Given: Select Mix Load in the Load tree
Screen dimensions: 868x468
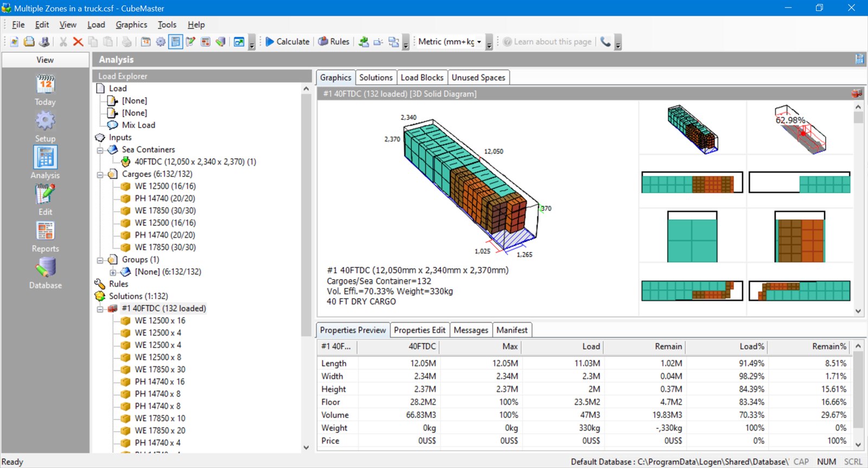Looking at the screenshot, I should [x=138, y=125].
